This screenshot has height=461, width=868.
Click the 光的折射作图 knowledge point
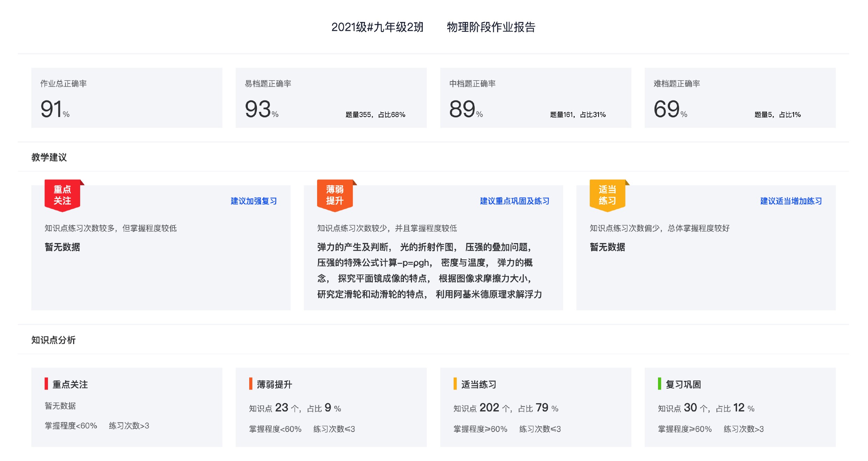pos(427,247)
